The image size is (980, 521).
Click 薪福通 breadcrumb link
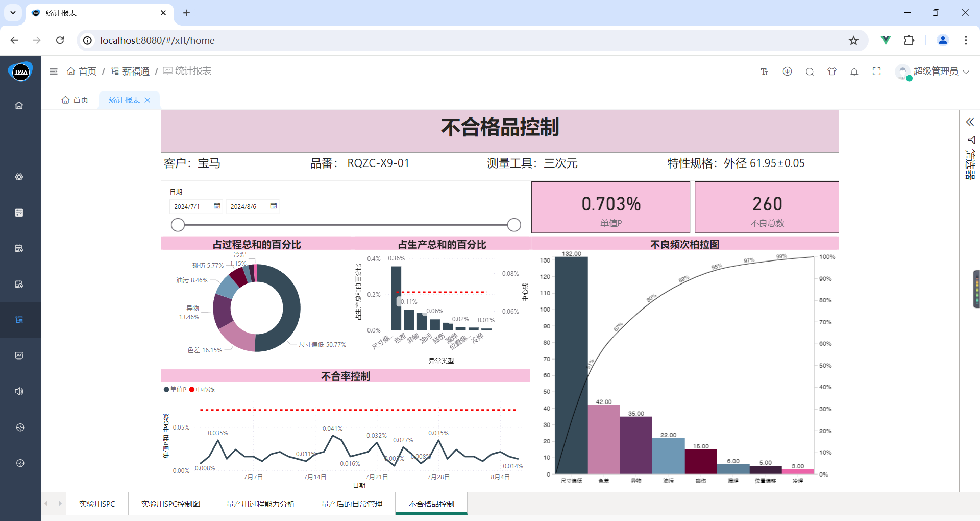[x=130, y=72]
